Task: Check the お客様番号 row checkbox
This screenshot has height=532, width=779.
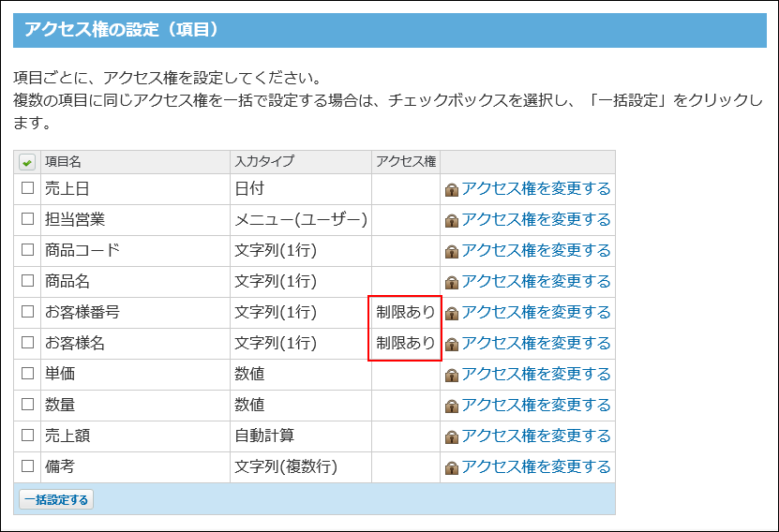Action: pos(27,312)
